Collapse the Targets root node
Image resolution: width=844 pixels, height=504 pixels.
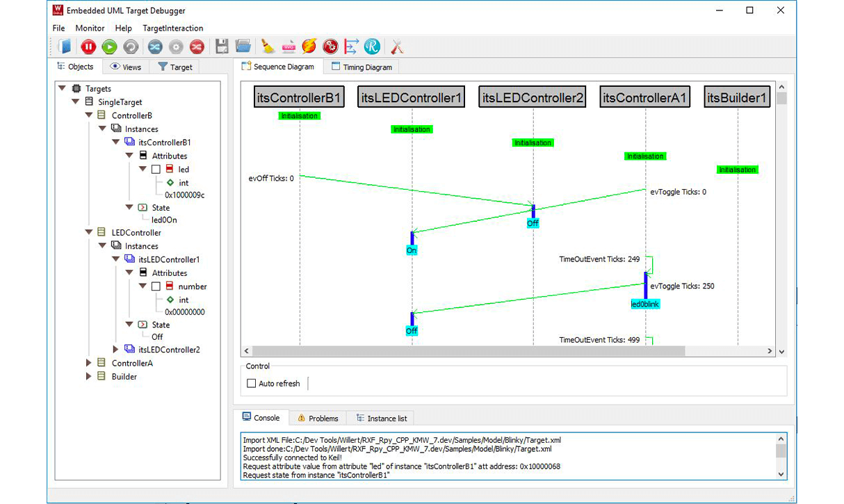[x=63, y=88]
